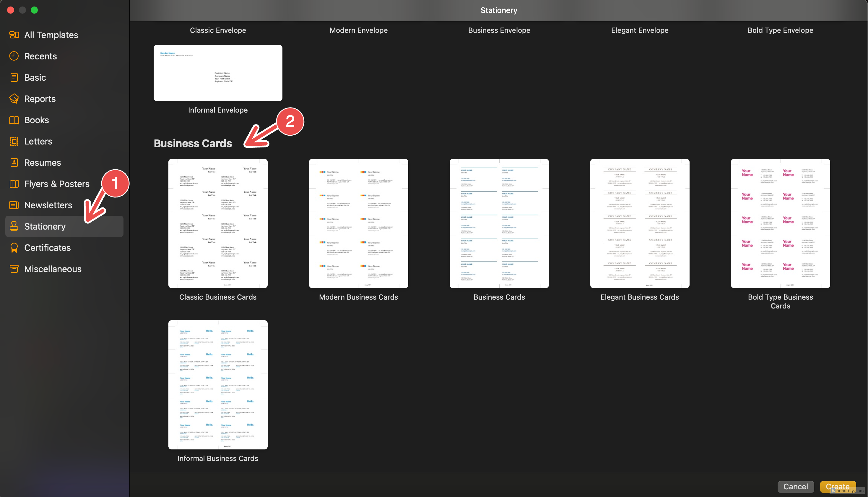Select the Classic Business Cards template
This screenshot has height=497, width=868.
218,223
